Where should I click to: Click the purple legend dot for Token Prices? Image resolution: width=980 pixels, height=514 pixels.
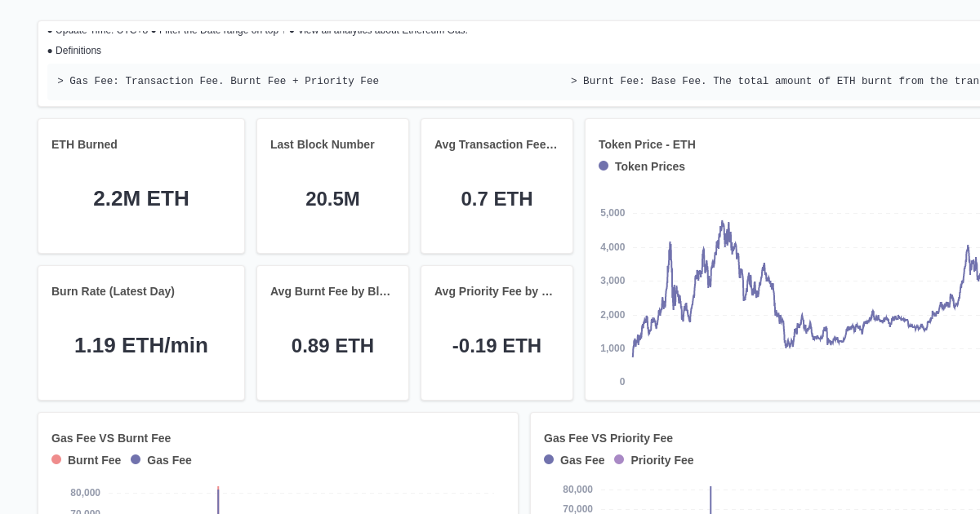click(x=604, y=166)
